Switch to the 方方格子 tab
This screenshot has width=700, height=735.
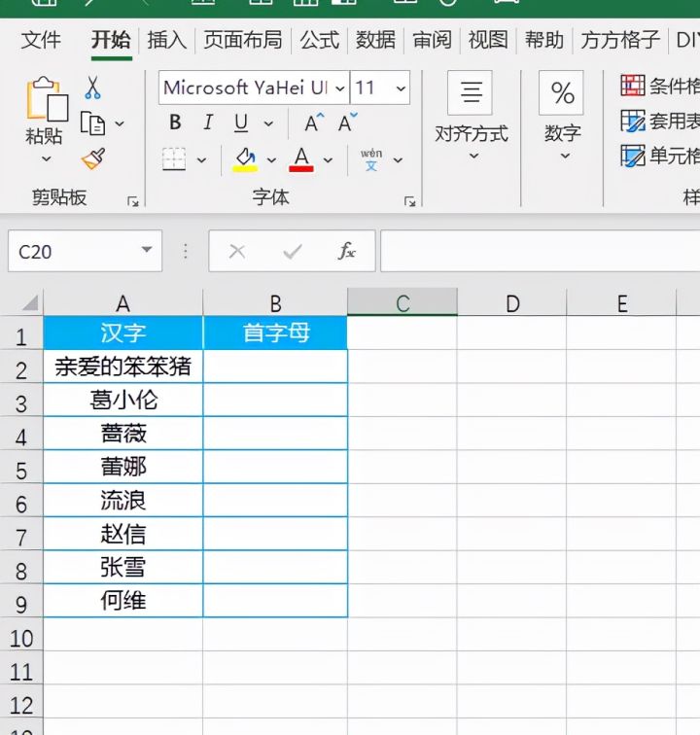[x=620, y=39]
